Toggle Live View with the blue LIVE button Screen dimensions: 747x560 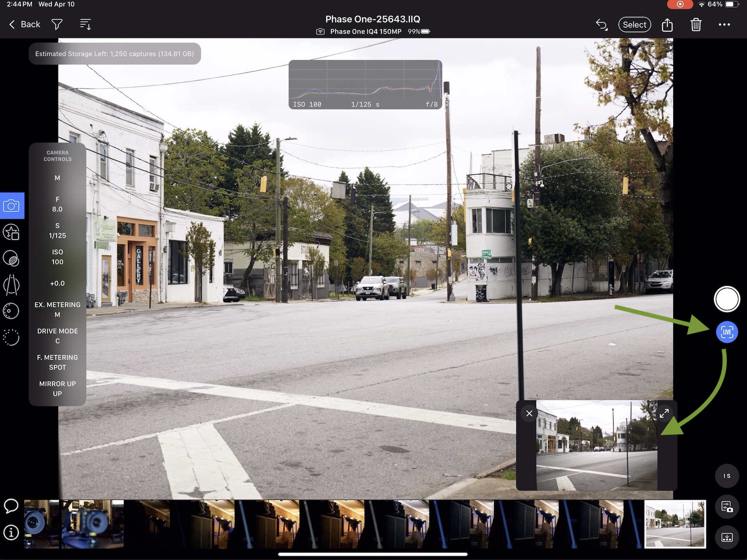(726, 332)
